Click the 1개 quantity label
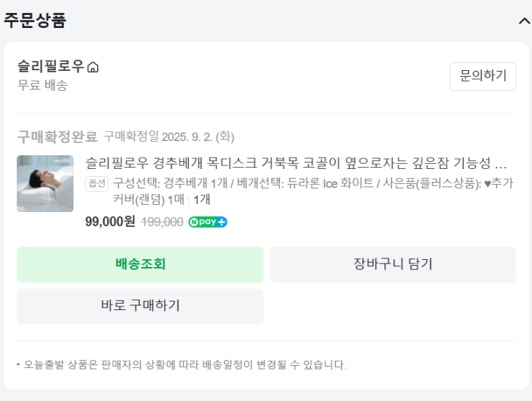 tap(202, 199)
